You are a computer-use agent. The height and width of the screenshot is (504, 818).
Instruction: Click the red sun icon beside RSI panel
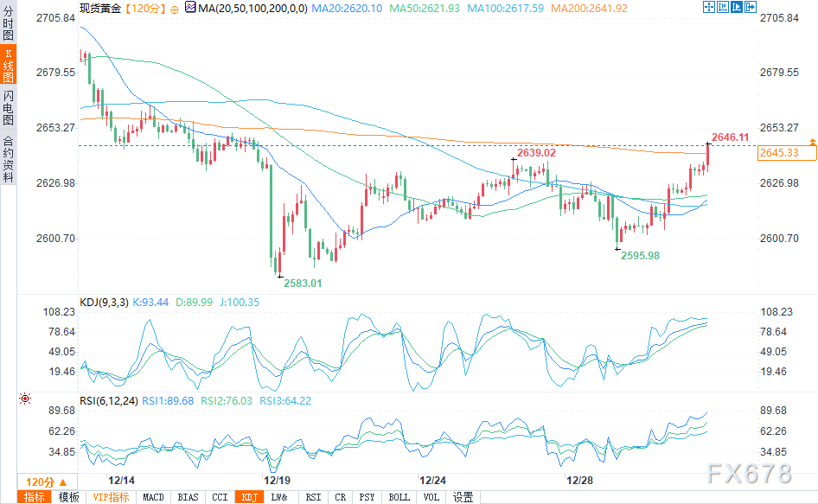[24, 399]
